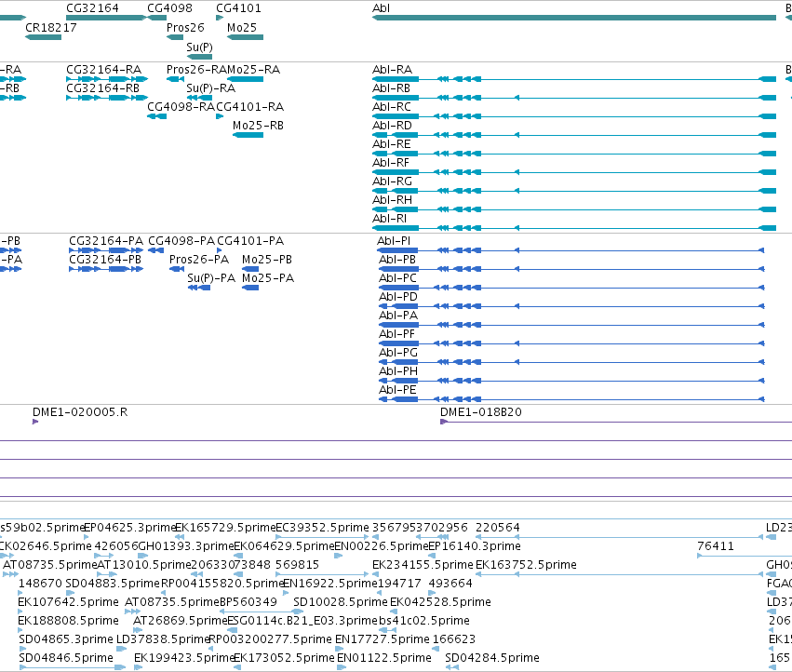Select transcript Abl-RE
Image resolution: width=792 pixels, height=672 pixels.
pyautogui.click(x=574, y=154)
